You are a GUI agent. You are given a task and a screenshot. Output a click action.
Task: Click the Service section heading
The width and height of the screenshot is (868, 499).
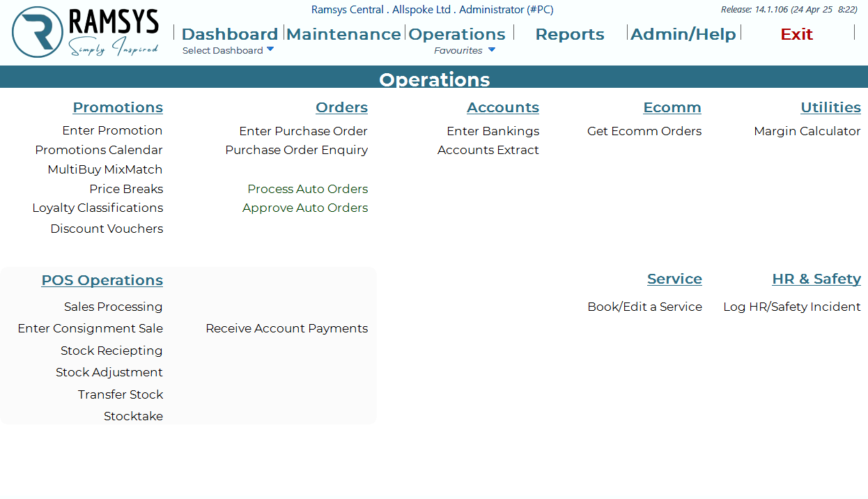[674, 279]
